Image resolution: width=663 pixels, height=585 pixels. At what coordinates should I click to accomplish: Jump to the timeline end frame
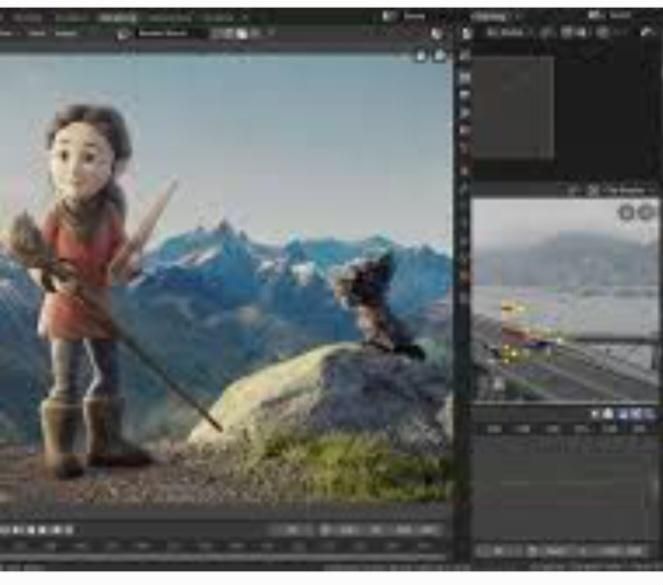point(68,530)
